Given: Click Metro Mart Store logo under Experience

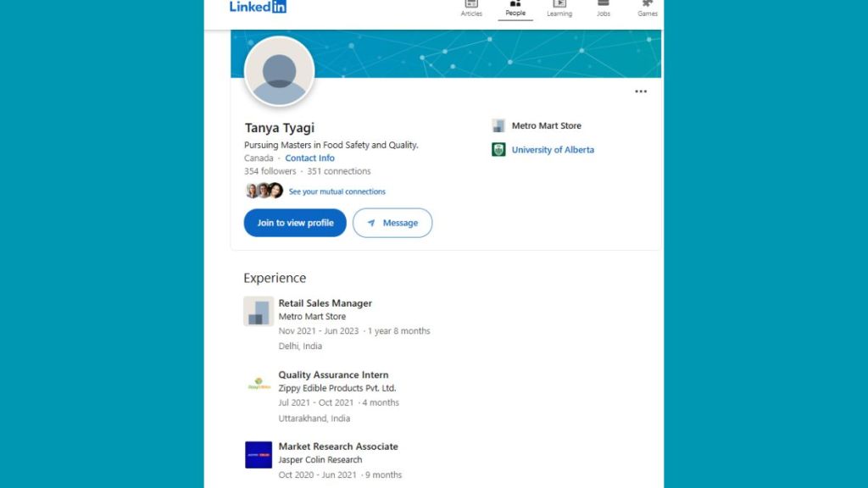Looking at the screenshot, I should click(259, 311).
